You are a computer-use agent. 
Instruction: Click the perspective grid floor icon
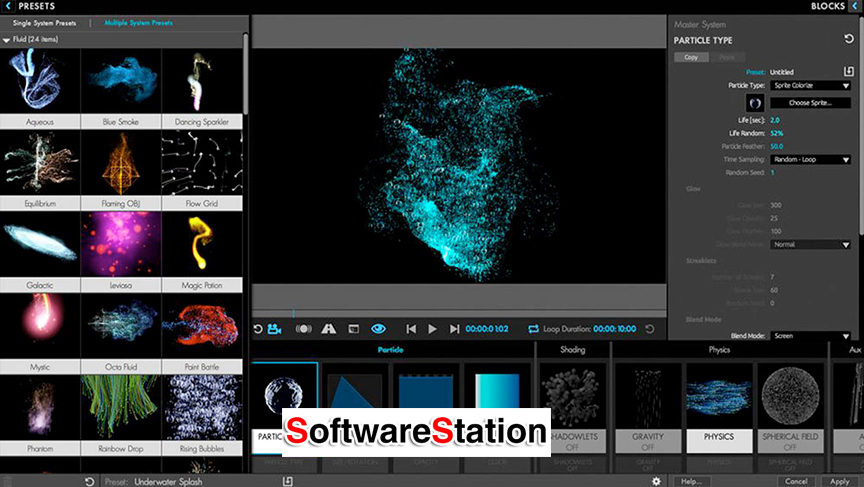click(328, 329)
